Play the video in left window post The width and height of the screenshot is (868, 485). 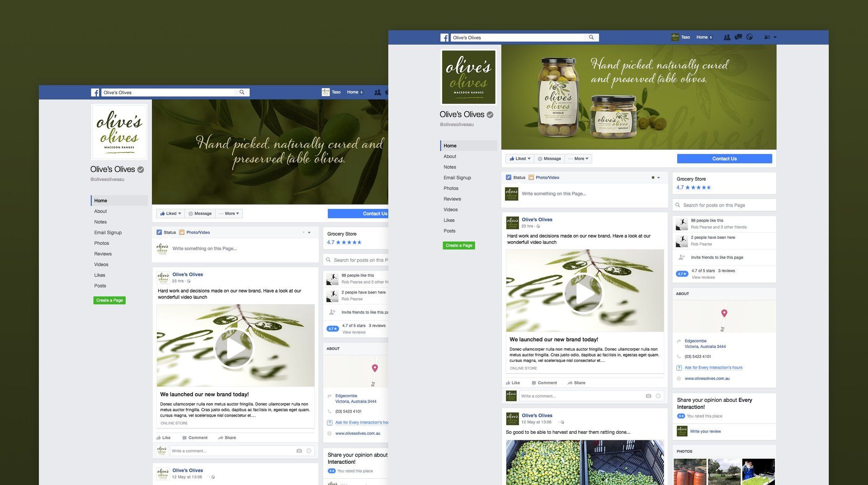234,348
